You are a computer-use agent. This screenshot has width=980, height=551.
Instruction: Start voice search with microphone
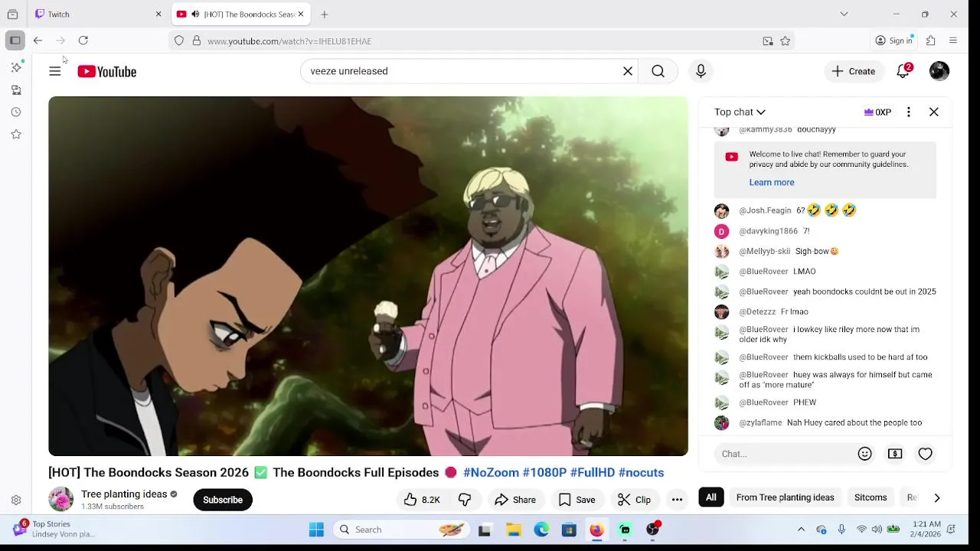[701, 71]
